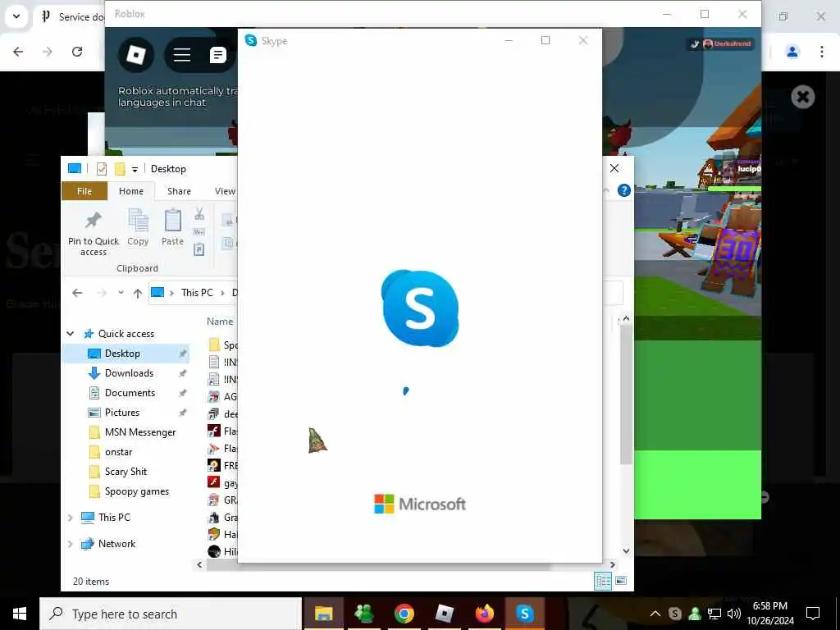Open the clock and date in the taskbar
Screen dimensions: 840x630
pos(770,614)
